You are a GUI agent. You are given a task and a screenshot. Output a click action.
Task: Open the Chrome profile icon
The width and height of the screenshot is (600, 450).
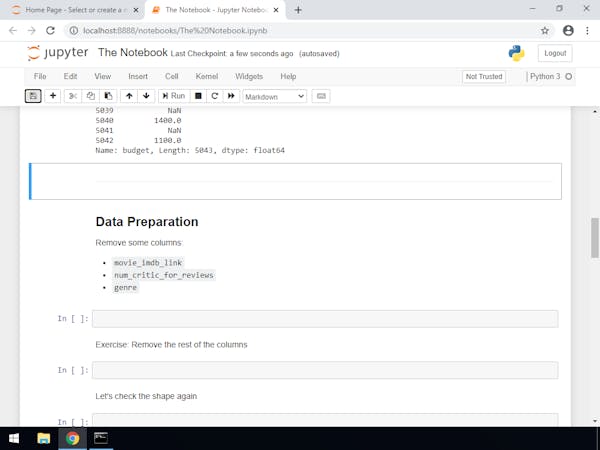[x=568, y=31]
